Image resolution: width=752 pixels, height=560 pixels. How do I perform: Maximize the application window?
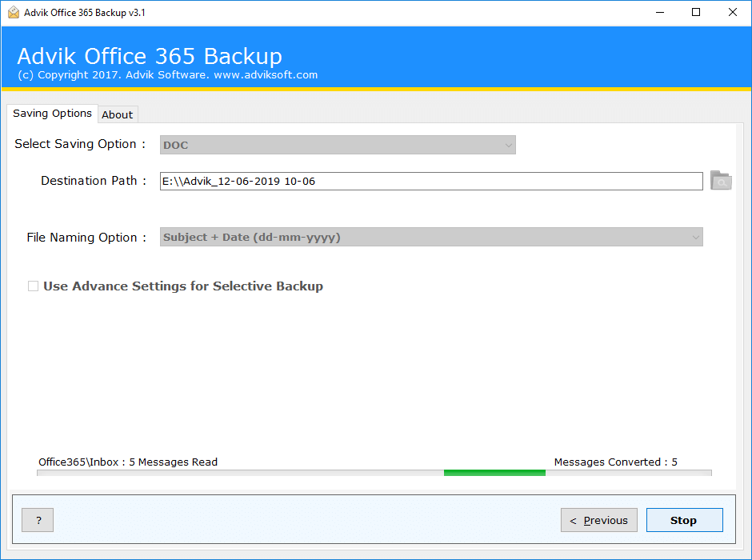696,13
